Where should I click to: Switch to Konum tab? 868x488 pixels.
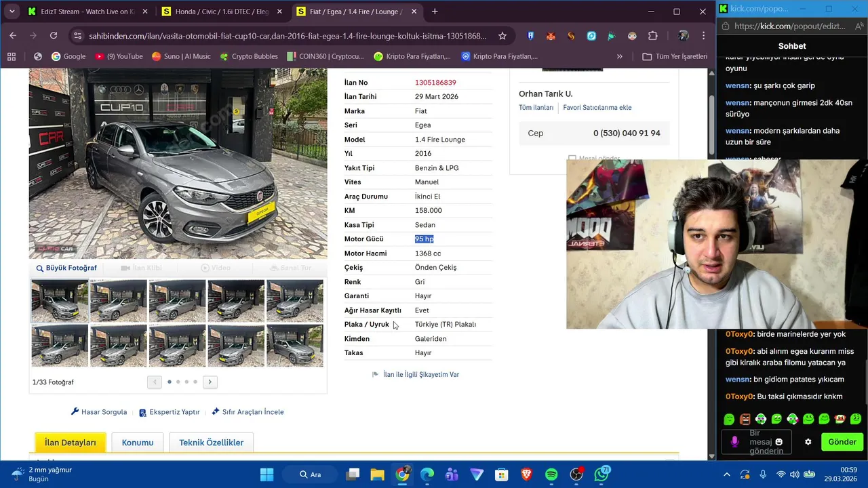(138, 443)
